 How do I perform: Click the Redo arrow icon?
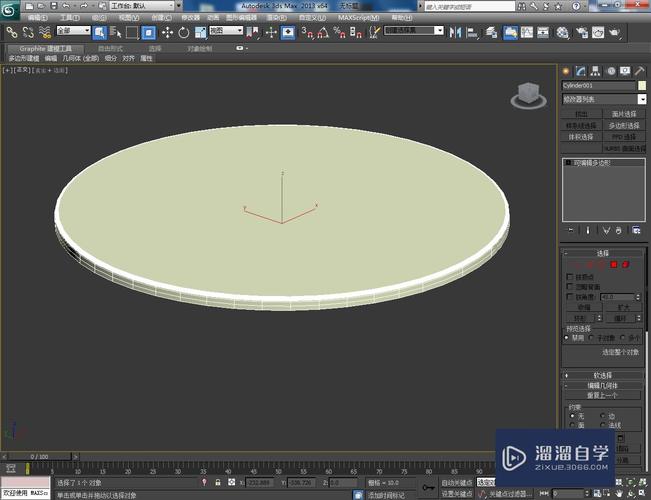coord(84,6)
